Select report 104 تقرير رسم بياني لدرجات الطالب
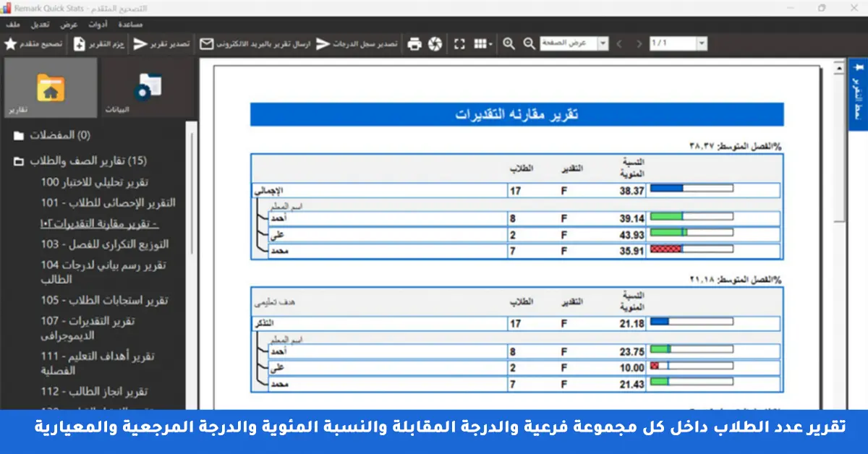This screenshot has height=454, width=868. pos(103,272)
